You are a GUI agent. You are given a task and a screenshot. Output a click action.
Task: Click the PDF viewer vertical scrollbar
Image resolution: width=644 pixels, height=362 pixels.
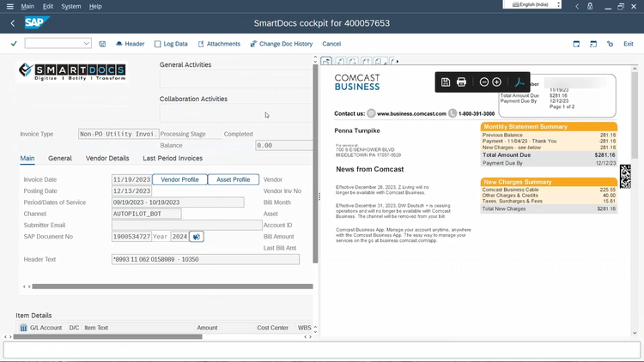[635, 115]
